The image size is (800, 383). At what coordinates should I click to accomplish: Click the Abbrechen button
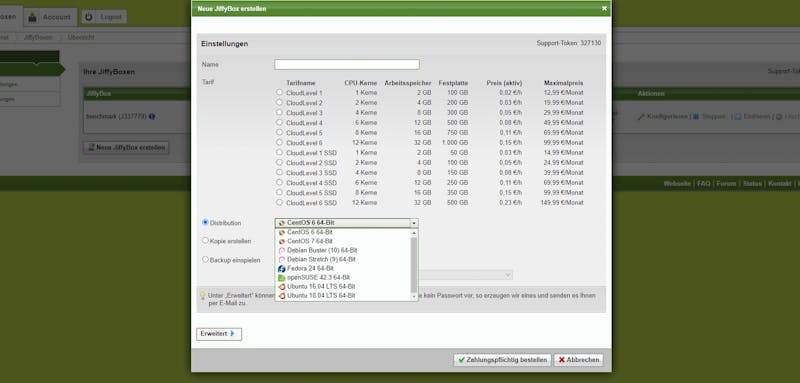(x=579, y=360)
